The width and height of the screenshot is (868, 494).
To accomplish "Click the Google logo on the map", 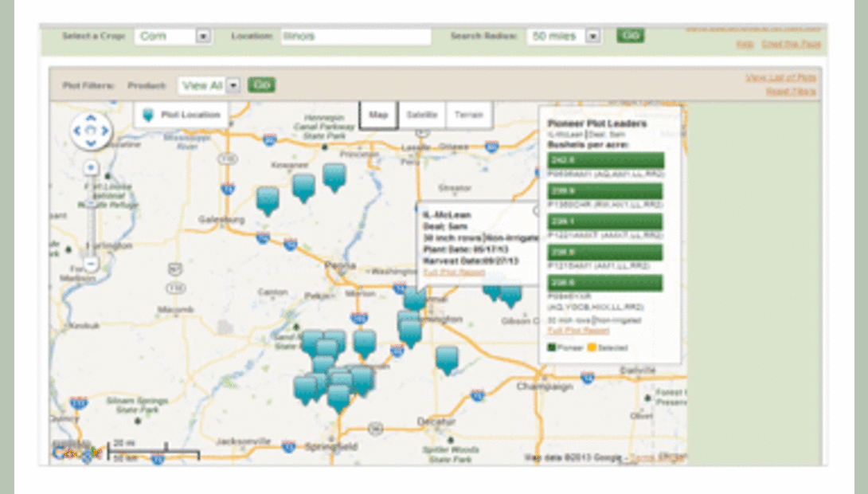I will pos(76,453).
